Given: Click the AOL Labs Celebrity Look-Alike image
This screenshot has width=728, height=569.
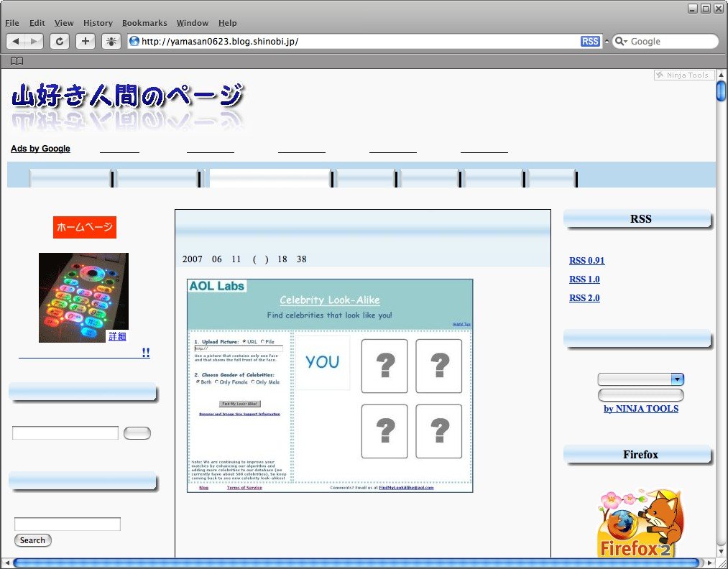Looking at the screenshot, I should (x=330, y=386).
